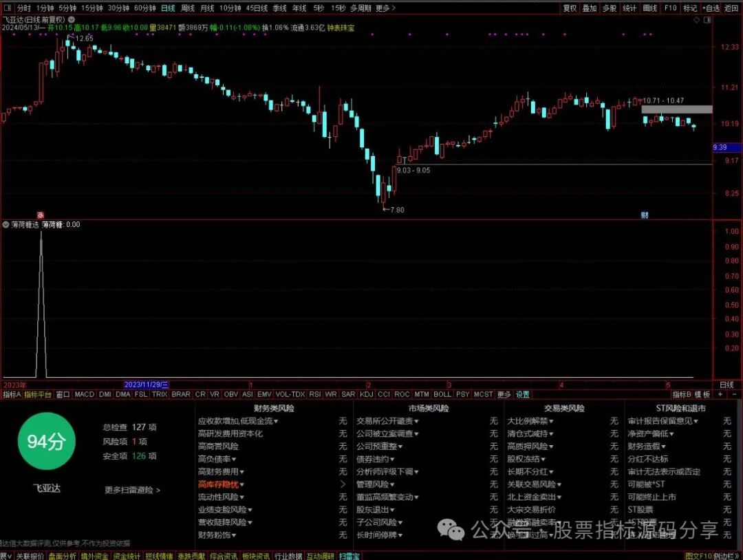Viewport: 743px width, 560px height.
Task: Toggle the 侧边栏 sidebar button
Action: (x=727, y=556)
